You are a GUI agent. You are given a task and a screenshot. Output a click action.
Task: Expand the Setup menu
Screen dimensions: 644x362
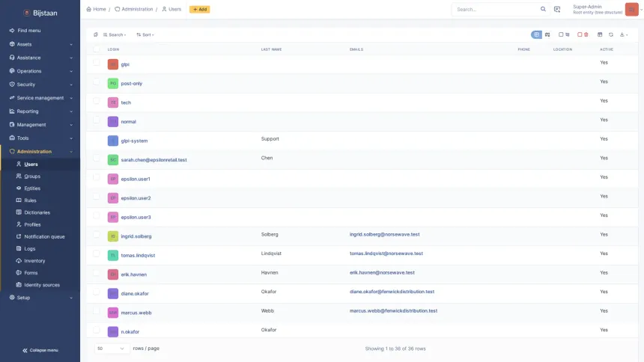(40, 298)
